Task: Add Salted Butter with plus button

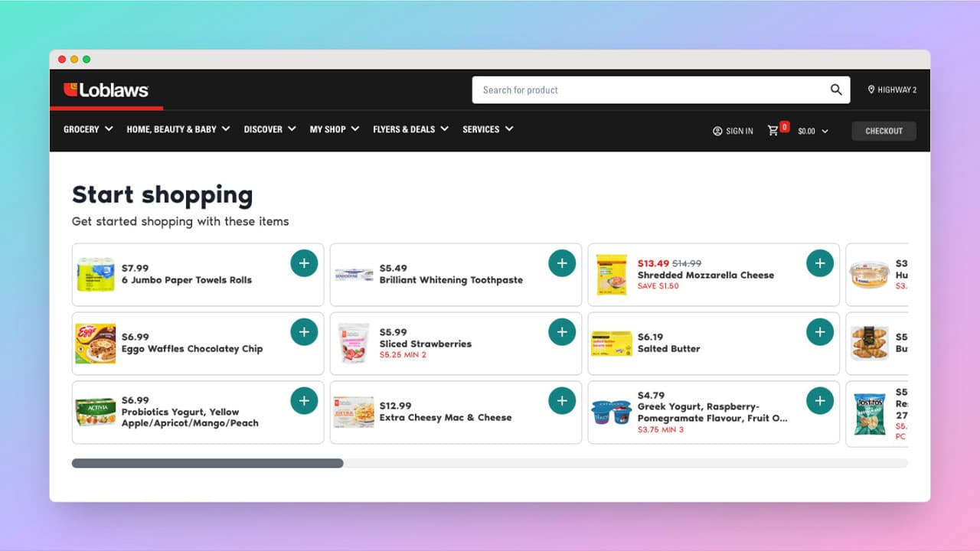Action: coord(820,332)
